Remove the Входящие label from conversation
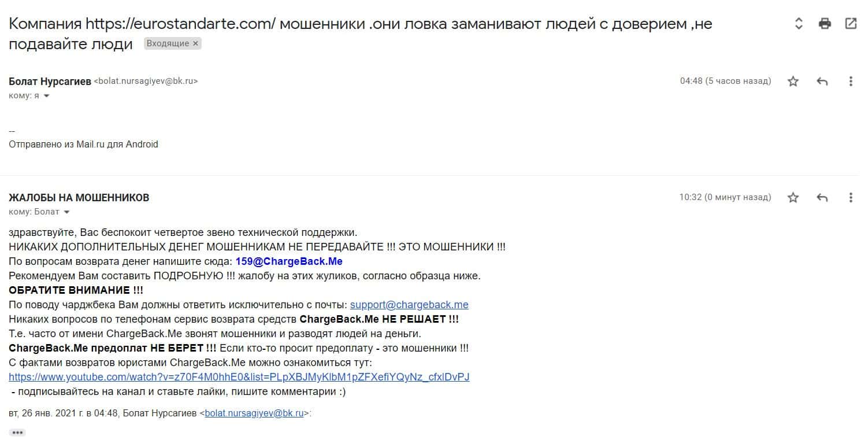Viewport: 868px width, 447px height. (195, 43)
